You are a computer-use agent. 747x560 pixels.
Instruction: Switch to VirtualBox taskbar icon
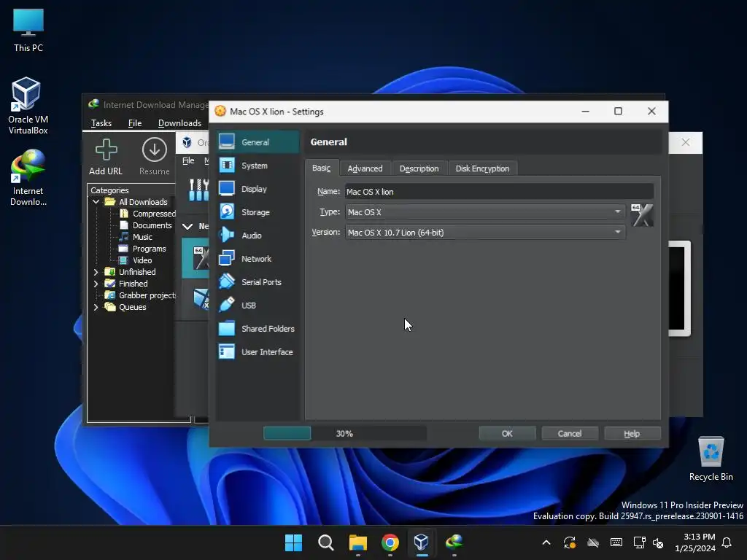[422, 542]
